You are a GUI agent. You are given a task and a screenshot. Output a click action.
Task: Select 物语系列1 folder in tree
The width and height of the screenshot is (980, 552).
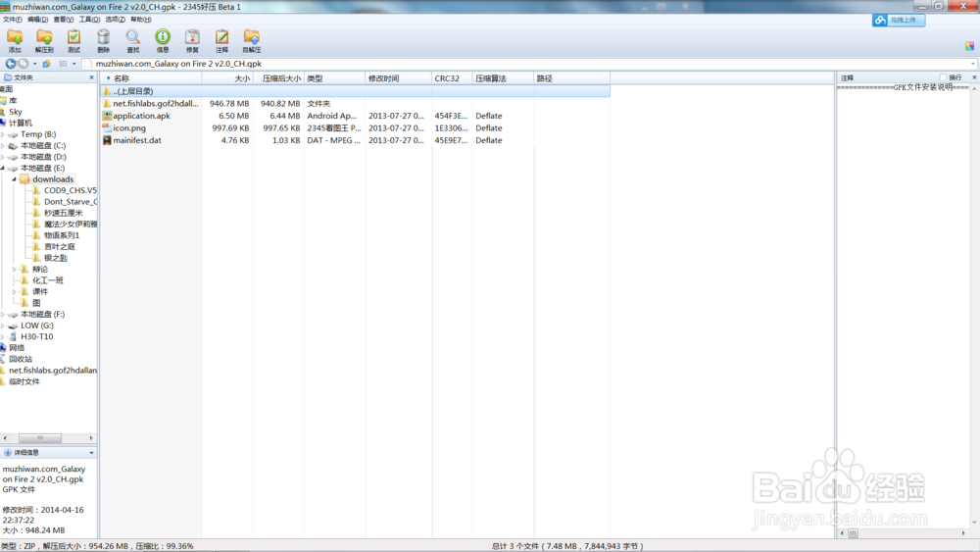tap(56, 235)
